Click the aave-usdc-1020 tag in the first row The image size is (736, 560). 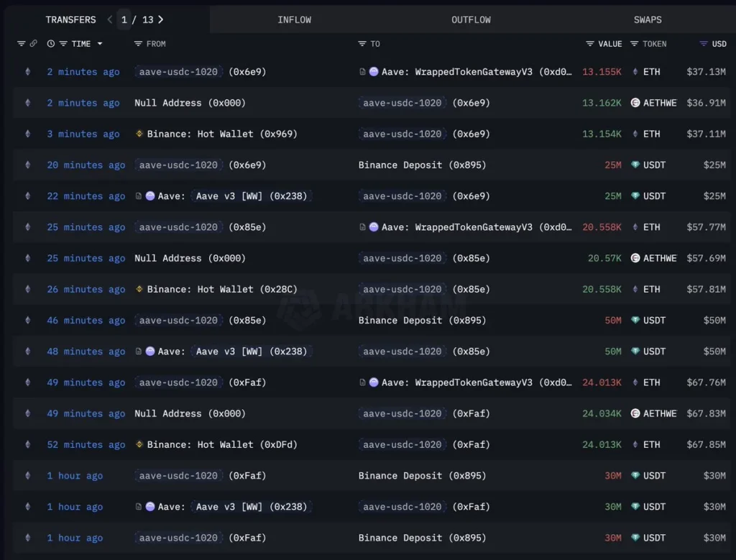point(178,72)
